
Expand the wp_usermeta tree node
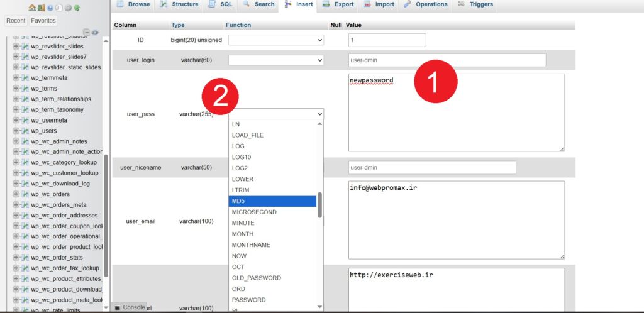tap(16, 120)
